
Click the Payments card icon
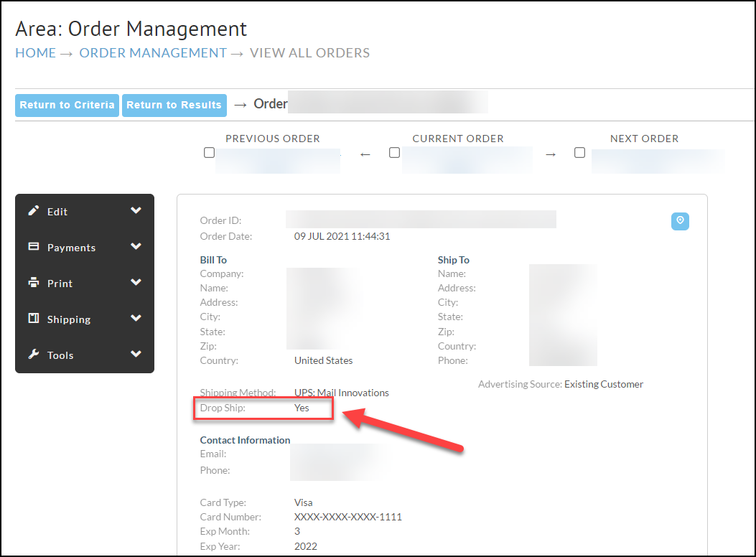[33, 246]
